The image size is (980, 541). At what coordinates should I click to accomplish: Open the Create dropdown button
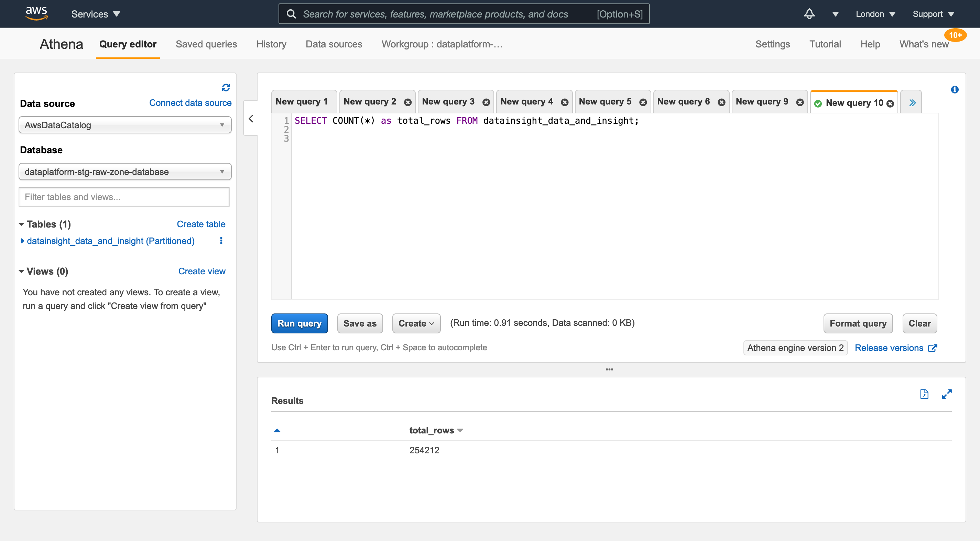pyautogui.click(x=416, y=323)
